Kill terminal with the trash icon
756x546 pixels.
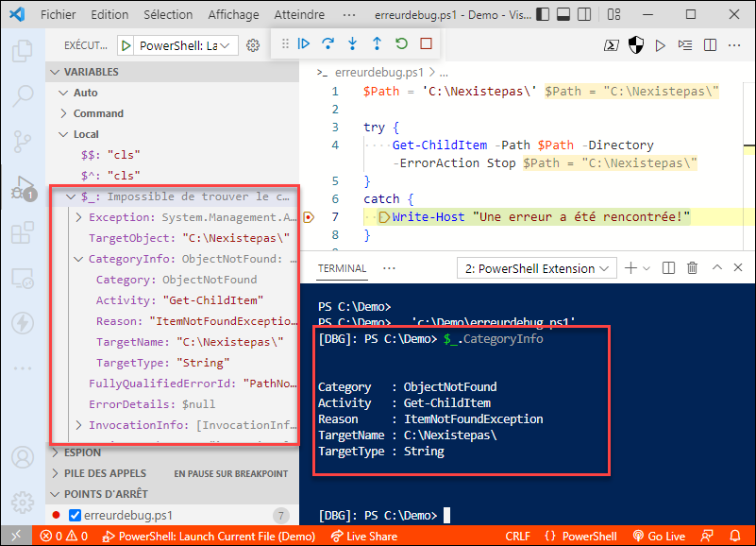point(692,268)
